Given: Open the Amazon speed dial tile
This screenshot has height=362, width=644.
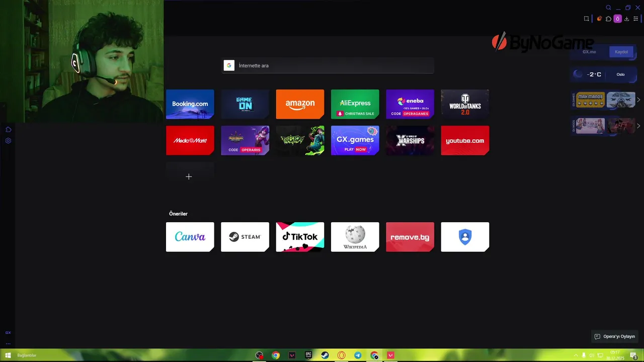Looking at the screenshot, I should (300, 104).
